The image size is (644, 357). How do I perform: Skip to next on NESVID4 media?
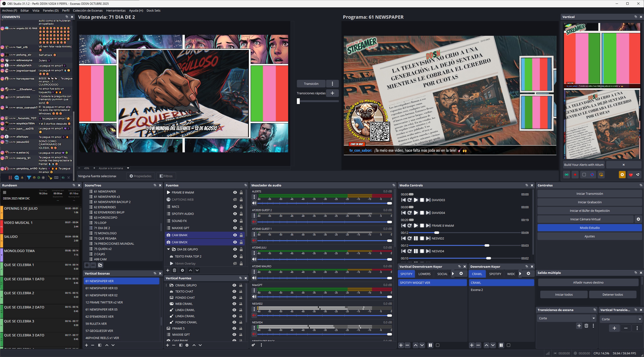click(428, 251)
